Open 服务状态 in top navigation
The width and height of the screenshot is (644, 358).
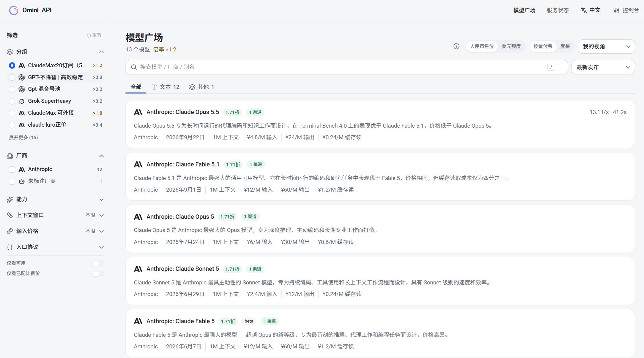pyautogui.click(x=558, y=10)
